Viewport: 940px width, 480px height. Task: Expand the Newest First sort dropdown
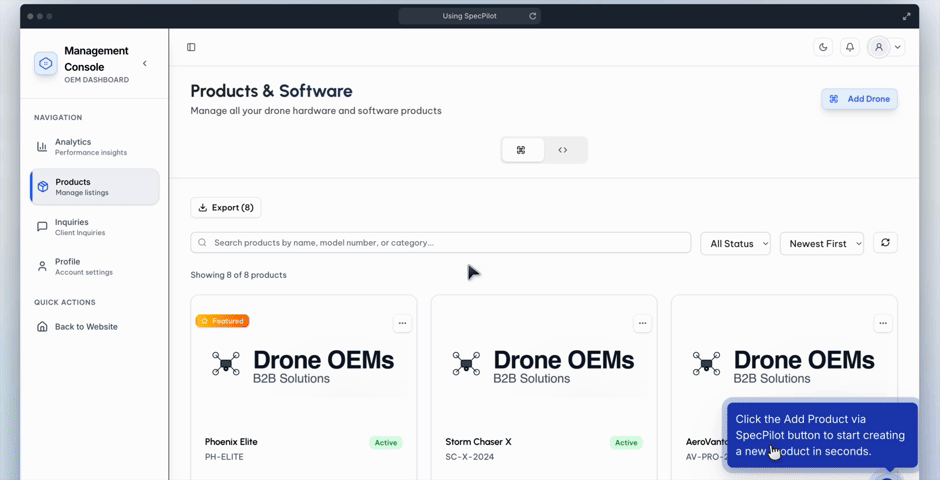click(821, 244)
